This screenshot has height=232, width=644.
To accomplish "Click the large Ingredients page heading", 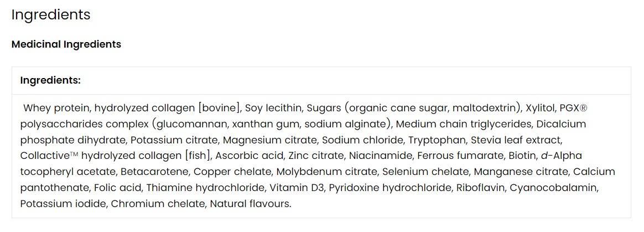I will pyautogui.click(x=51, y=15).
